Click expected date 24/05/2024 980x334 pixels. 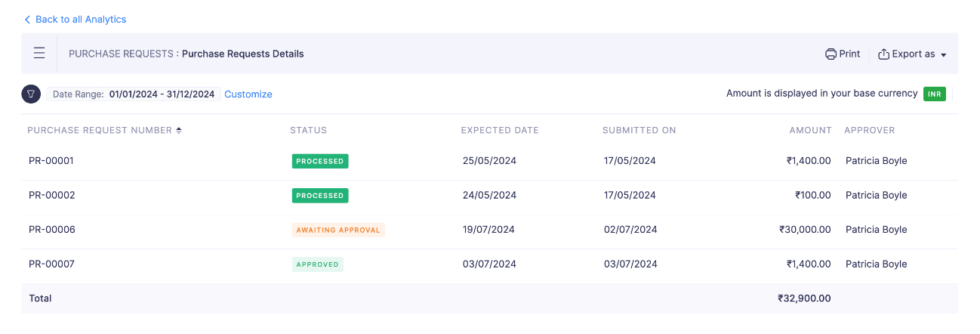point(489,196)
